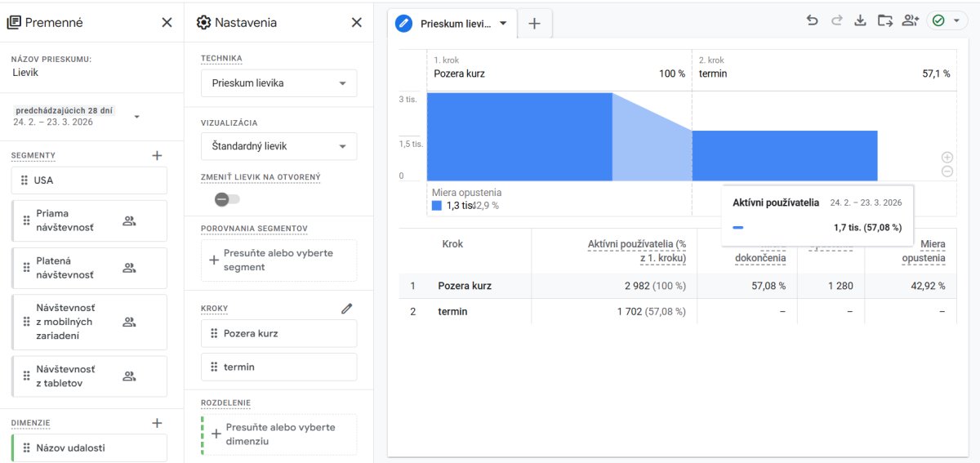Click the redo arrow icon
This screenshot has height=463, width=980.
[836, 21]
